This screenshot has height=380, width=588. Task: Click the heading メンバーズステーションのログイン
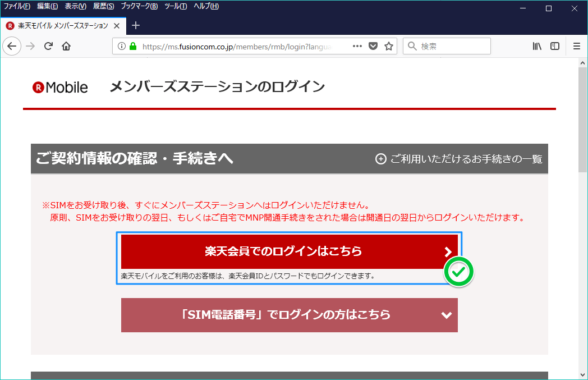point(217,86)
